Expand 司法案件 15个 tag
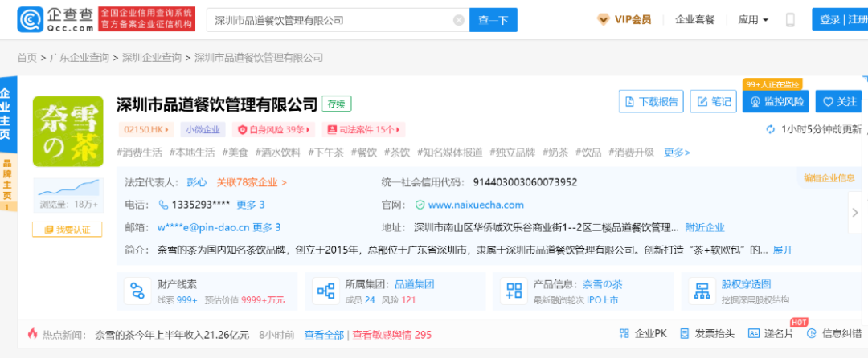Screen dimensions: 868x358 click(363, 130)
